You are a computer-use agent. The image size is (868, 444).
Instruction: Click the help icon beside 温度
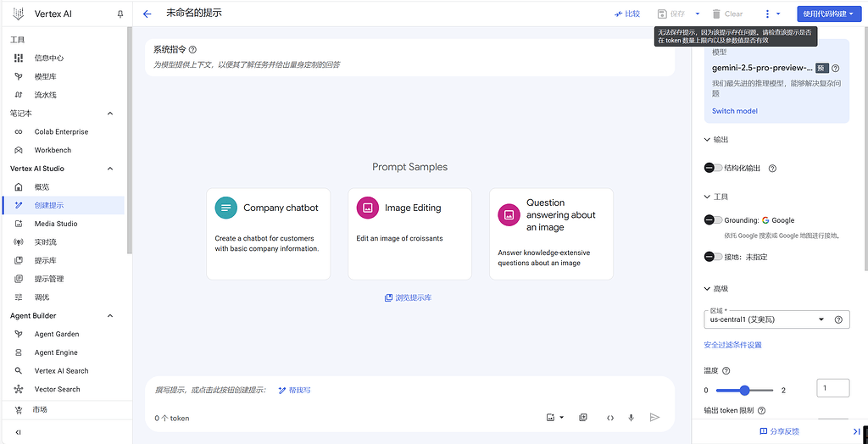(x=726, y=371)
